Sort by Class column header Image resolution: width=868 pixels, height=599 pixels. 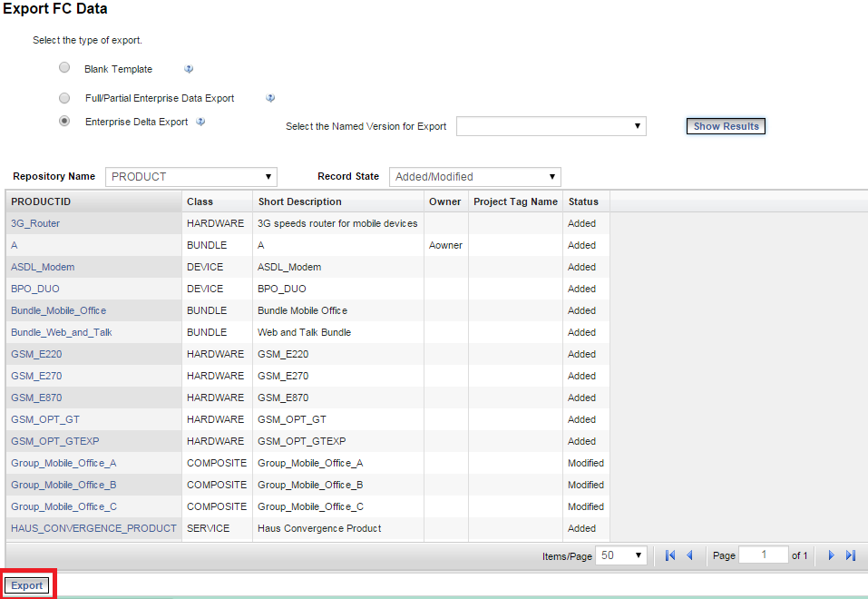click(x=217, y=201)
